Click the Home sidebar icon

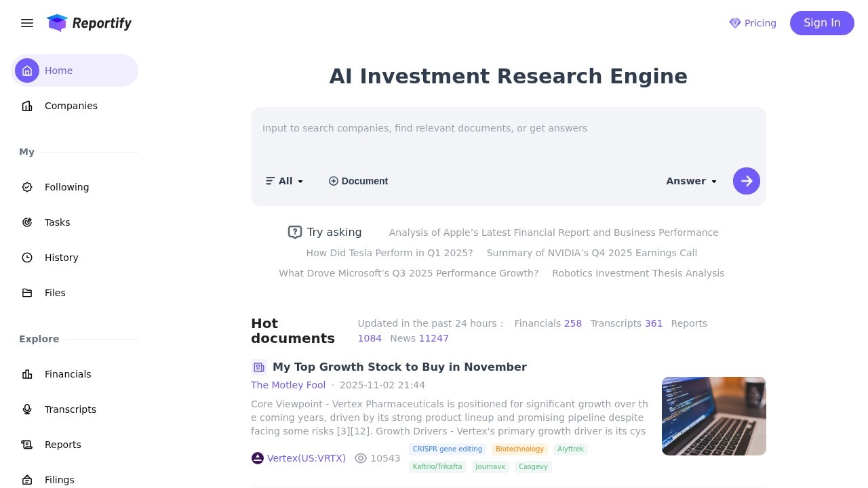click(x=27, y=70)
